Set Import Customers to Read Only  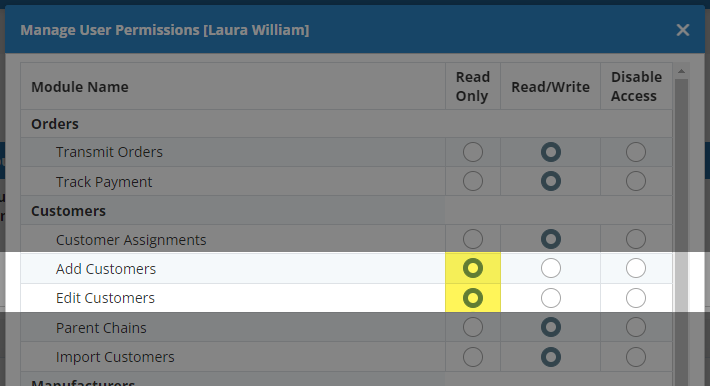pos(473,357)
